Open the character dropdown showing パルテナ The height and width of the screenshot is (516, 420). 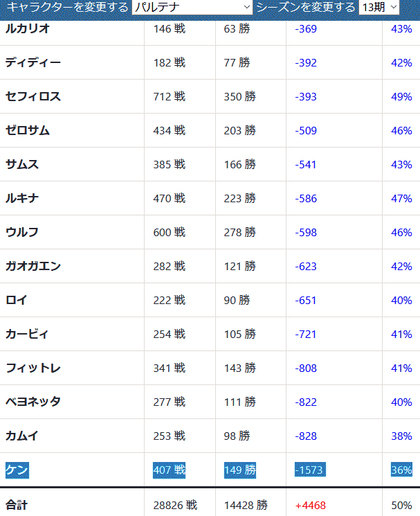tap(192, 7)
